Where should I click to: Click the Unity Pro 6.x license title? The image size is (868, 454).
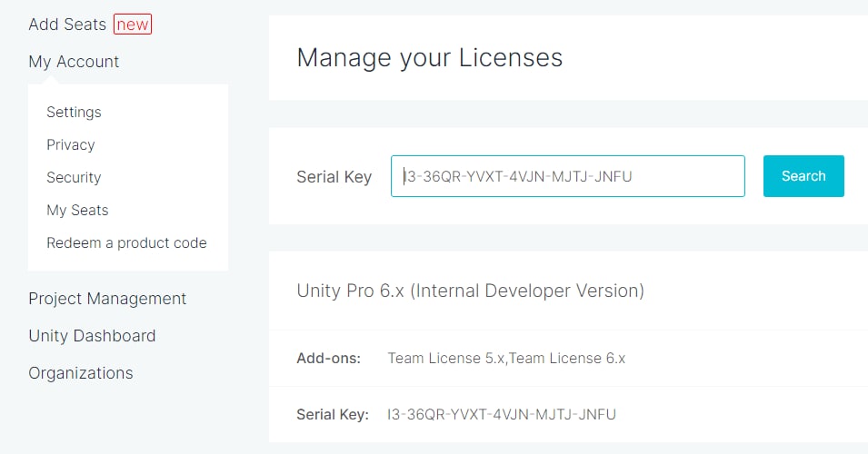[x=471, y=291]
